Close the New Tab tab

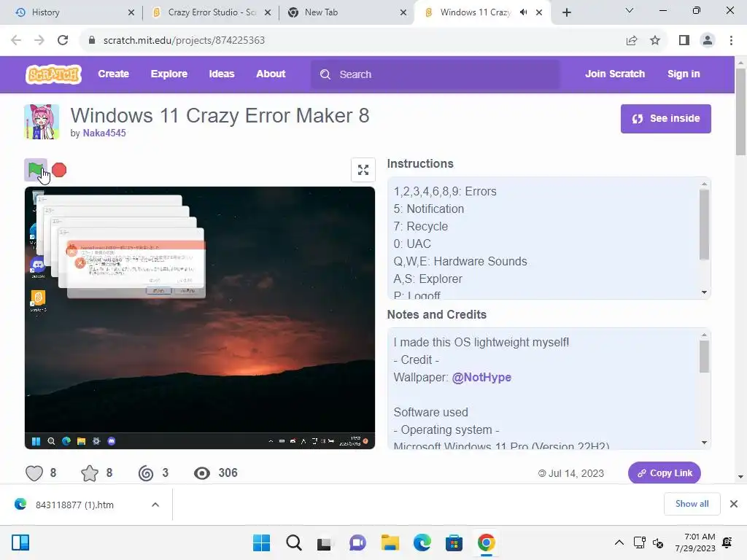(403, 12)
